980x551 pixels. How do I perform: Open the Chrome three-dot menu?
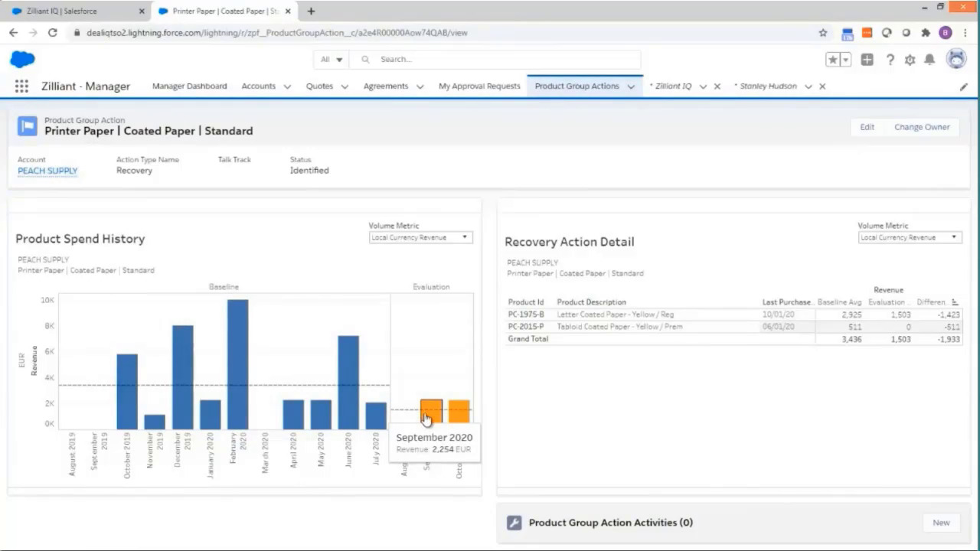click(x=965, y=33)
